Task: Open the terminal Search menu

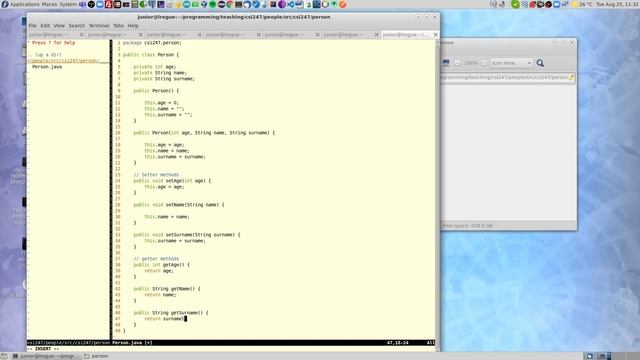Action: tap(76, 26)
